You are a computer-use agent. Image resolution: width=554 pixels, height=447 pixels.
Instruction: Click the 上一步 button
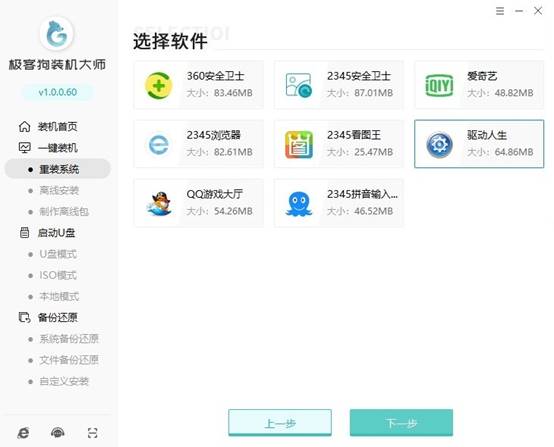click(280, 423)
